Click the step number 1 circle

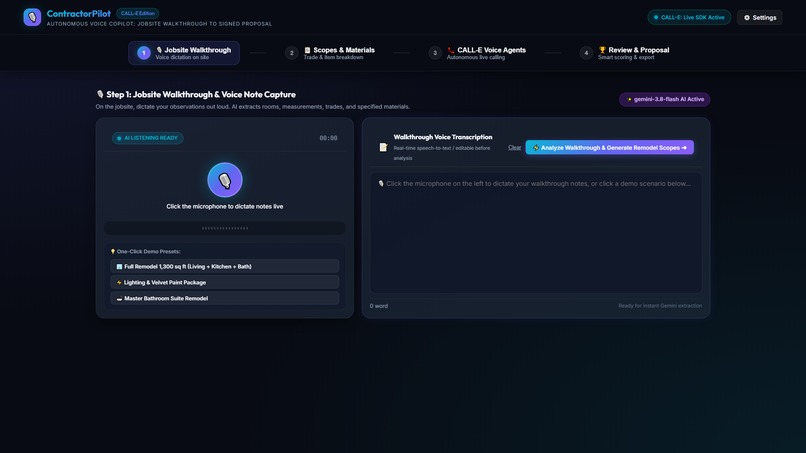144,53
